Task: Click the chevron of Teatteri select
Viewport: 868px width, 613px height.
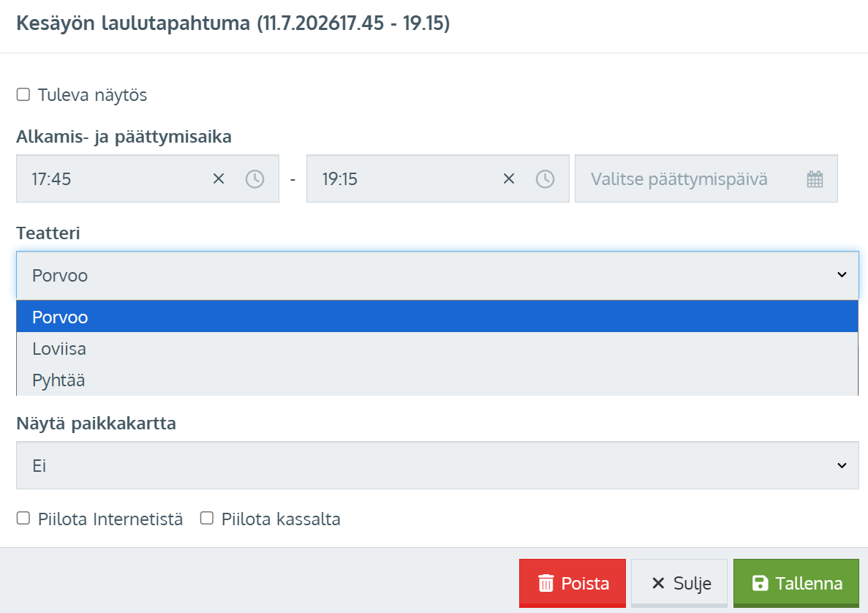Action: point(842,275)
